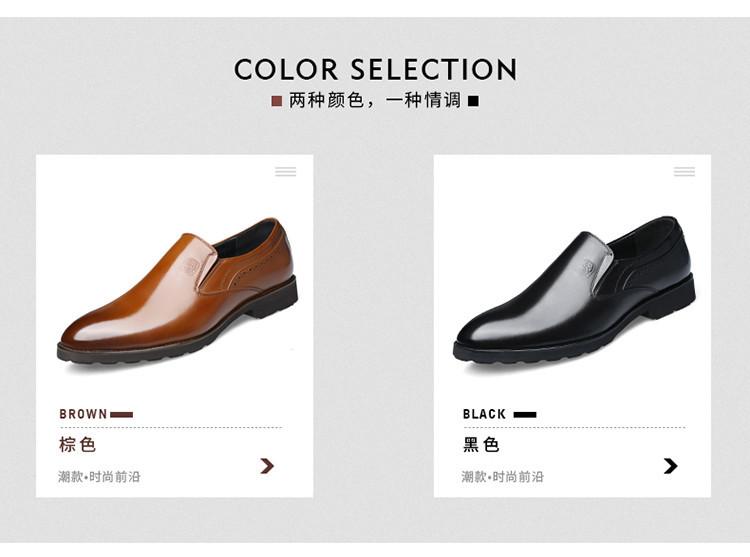Click the brown chevron arrow

coord(267,466)
